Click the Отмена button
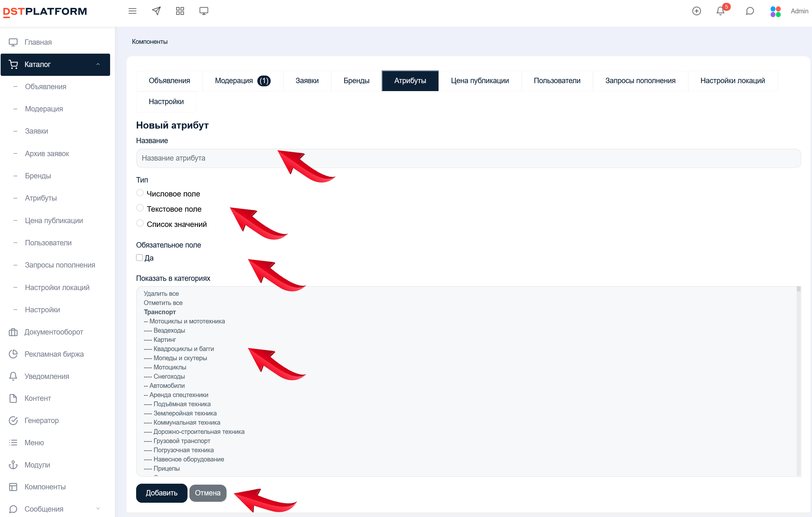Image resolution: width=812 pixels, height=517 pixels. click(208, 493)
